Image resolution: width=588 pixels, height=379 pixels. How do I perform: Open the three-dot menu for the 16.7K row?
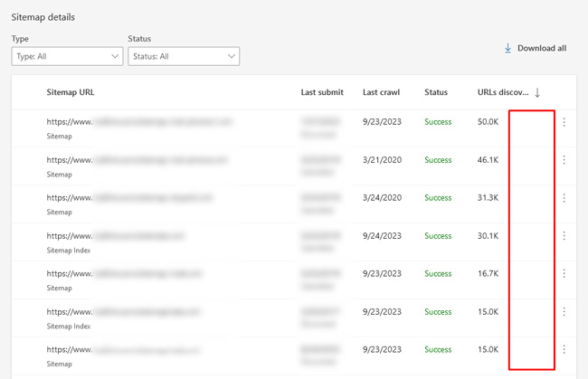coord(564,273)
